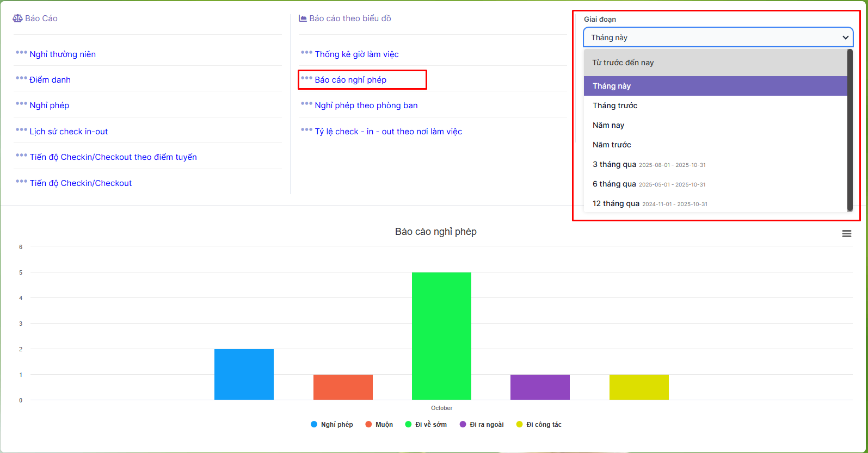
Task: Click the dots icon before Lịch sử check in-out
Action: (x=21, y=130)
